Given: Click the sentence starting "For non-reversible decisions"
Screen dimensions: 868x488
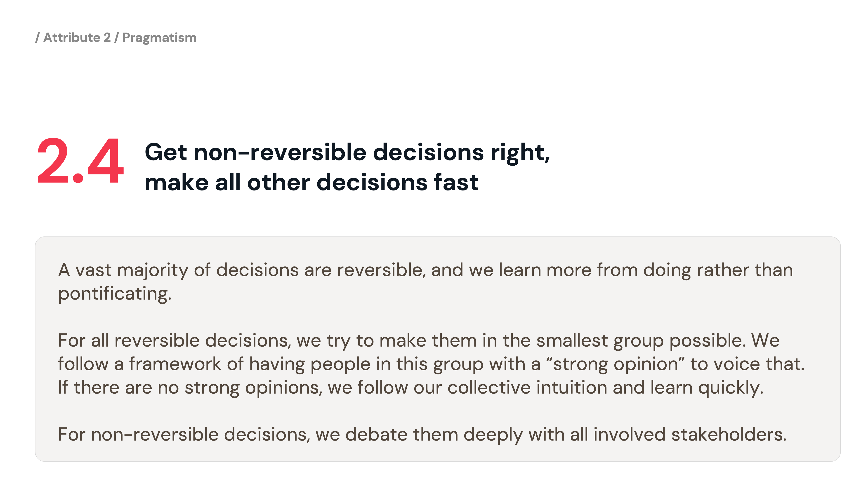Looking at the screenshot, I should point(422,434).
